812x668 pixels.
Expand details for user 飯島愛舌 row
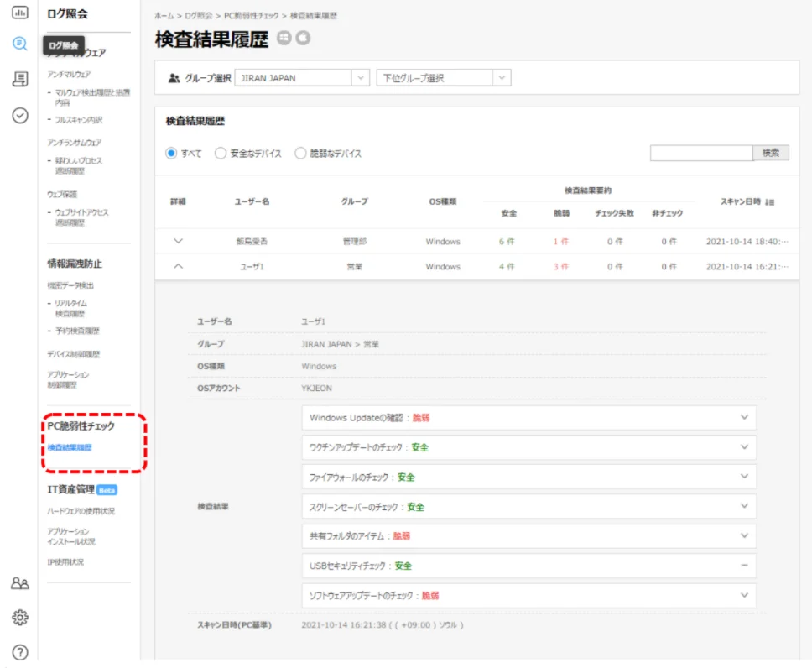[x=177, y=241]
